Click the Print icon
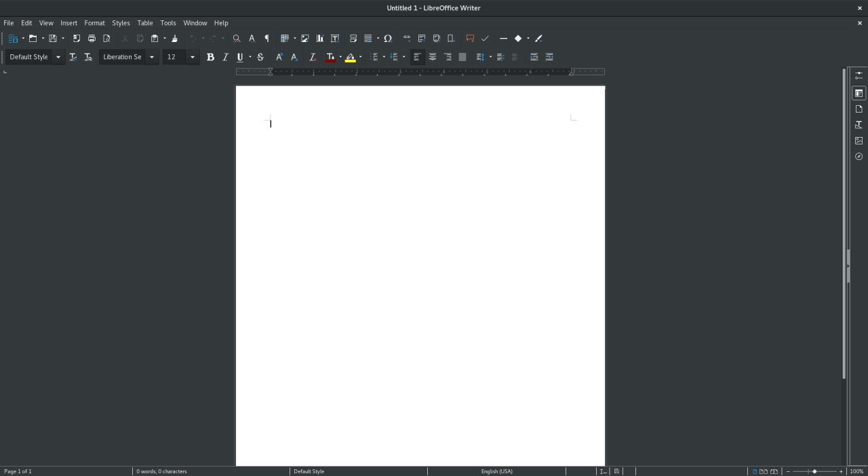 [x=92, y=39]
